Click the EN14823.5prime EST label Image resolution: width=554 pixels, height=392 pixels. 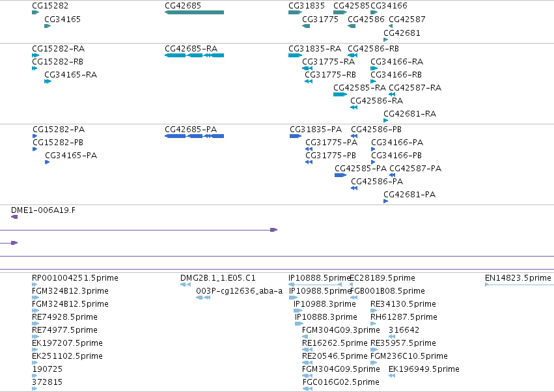(x=518, y=278)
